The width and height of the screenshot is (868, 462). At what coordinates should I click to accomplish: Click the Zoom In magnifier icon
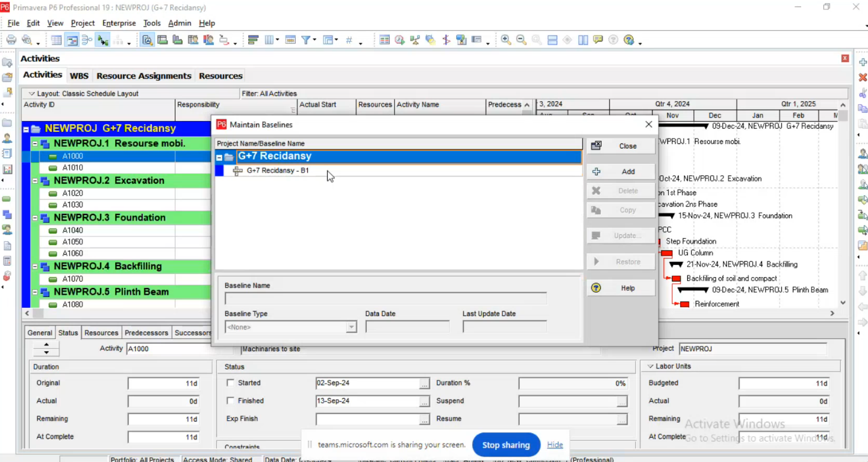pos(506,40)
